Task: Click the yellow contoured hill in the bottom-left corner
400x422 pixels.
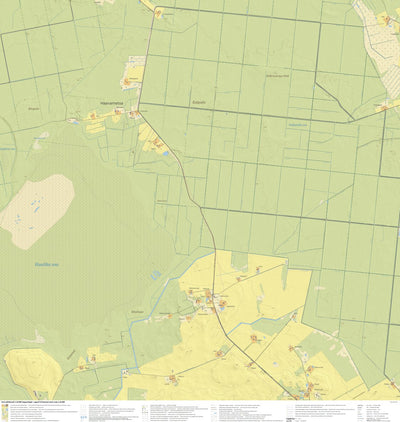Action: tap(33, 373)
